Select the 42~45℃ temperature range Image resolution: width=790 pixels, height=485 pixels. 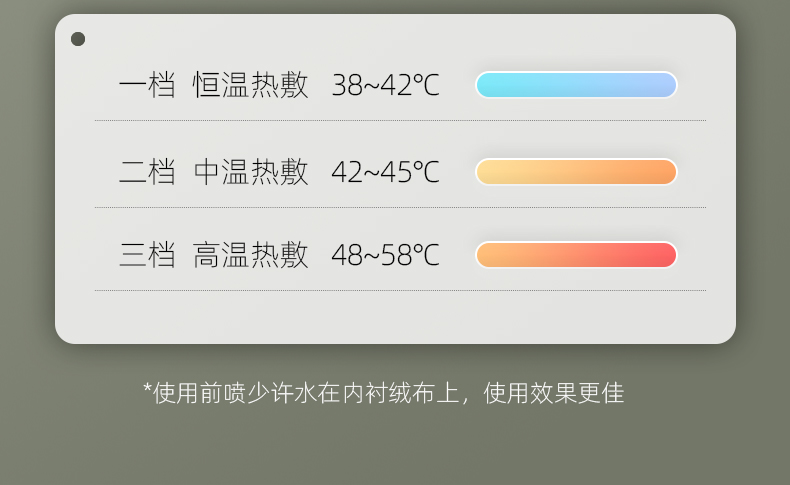(x=385, y=172)
